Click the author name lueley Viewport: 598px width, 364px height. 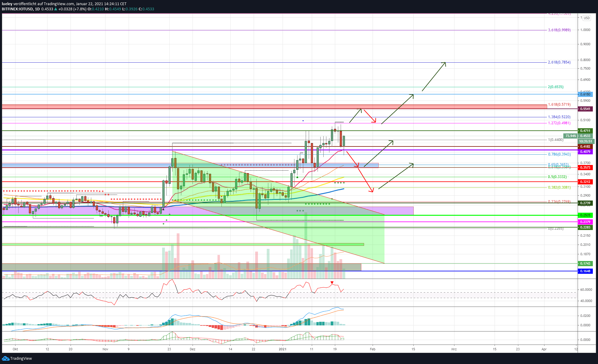click(7, 4)
